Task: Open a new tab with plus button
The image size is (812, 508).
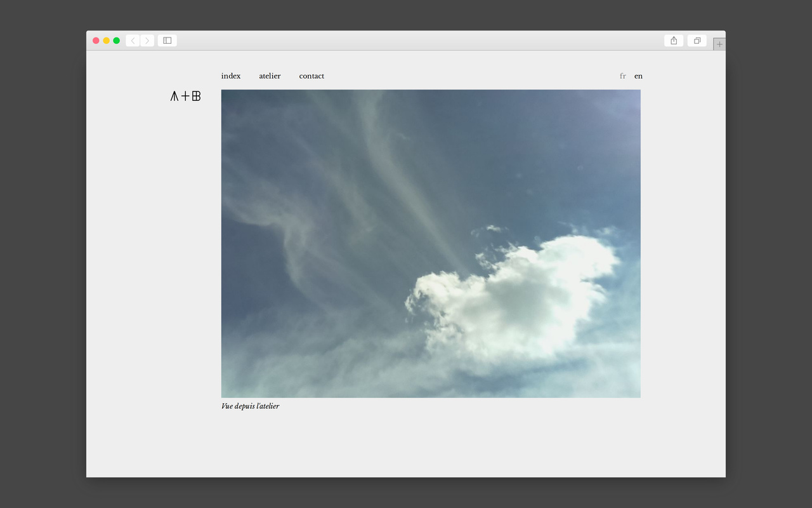Action: (x=719, y=44)
